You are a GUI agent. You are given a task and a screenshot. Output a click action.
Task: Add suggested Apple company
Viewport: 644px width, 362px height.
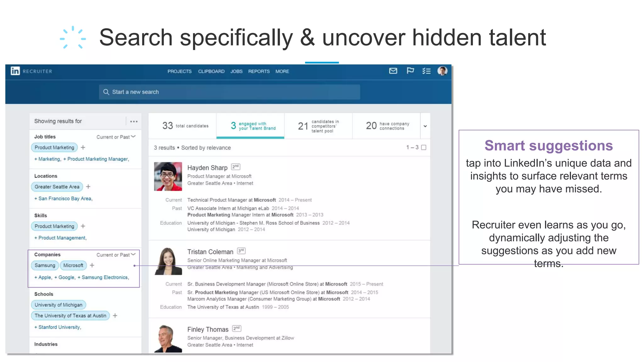(43, 277)
